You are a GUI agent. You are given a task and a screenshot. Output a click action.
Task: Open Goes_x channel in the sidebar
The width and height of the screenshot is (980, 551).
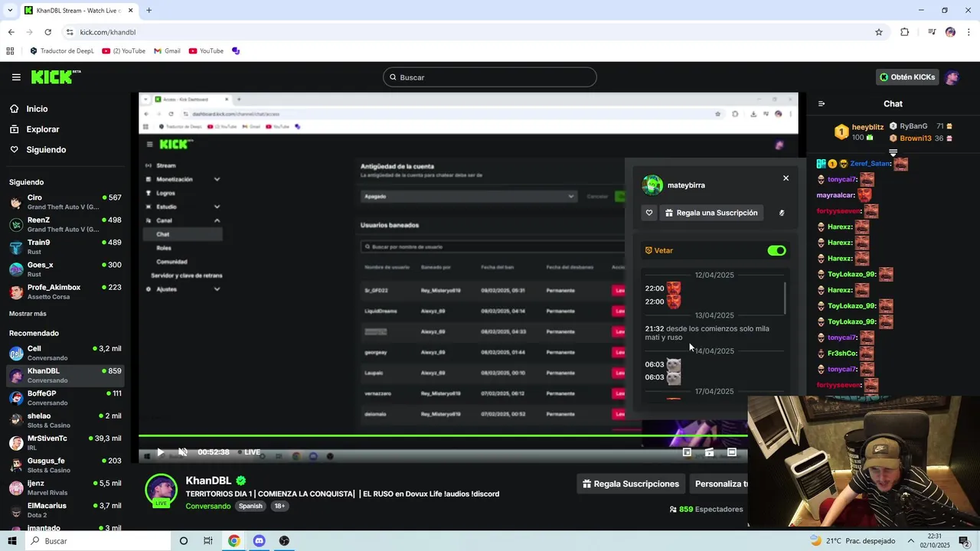point(65,269)
